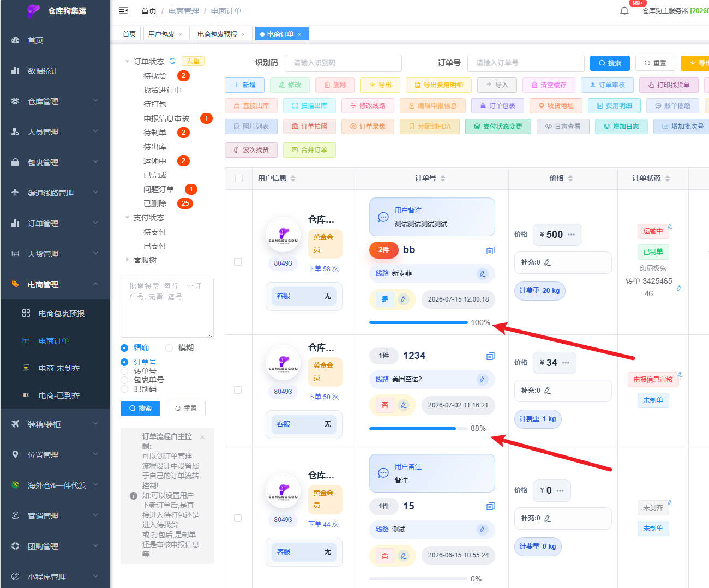Edit the 是 flag in bb order

(x=403, y=299)
